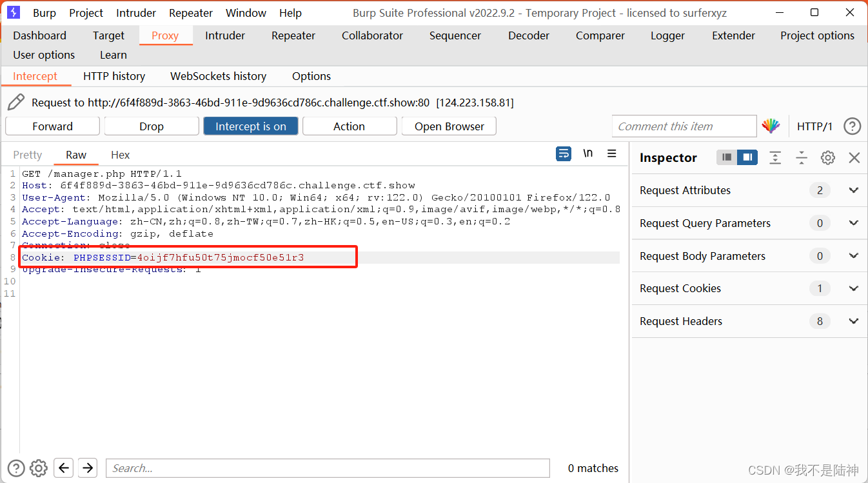
Task: Open the Repeater menu in menu bar
Action: point(191,13)
